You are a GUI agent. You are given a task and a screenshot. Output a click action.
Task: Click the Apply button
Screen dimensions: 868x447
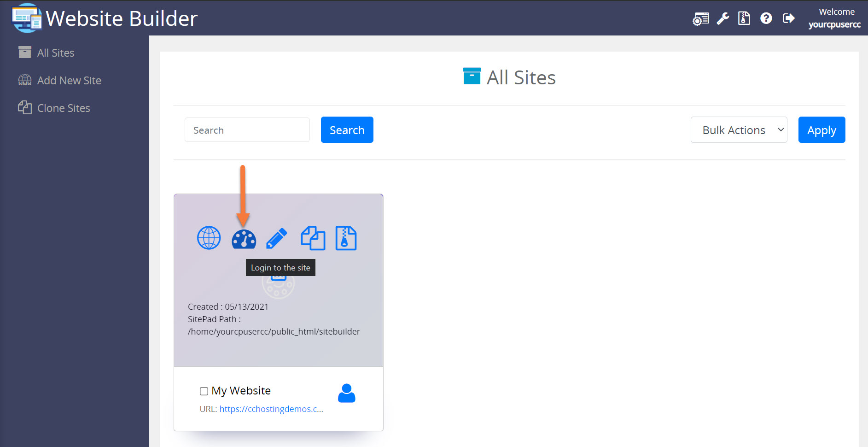click(821, 130)
